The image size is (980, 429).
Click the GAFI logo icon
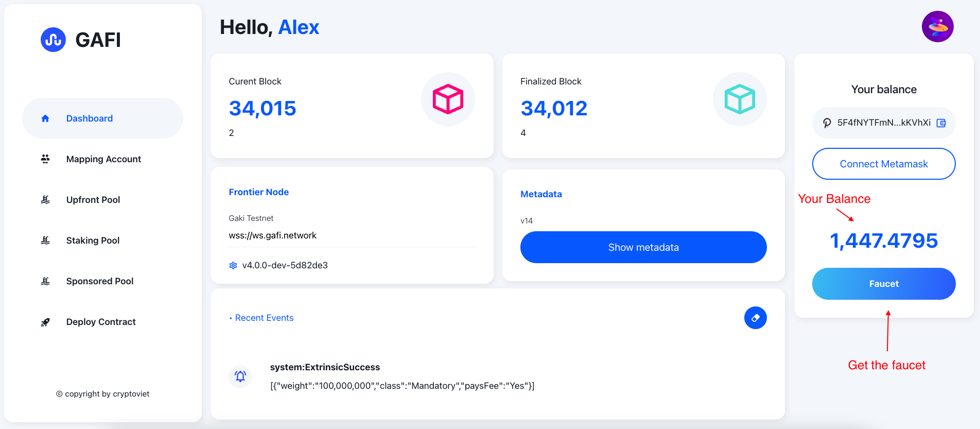coord(53,40)
